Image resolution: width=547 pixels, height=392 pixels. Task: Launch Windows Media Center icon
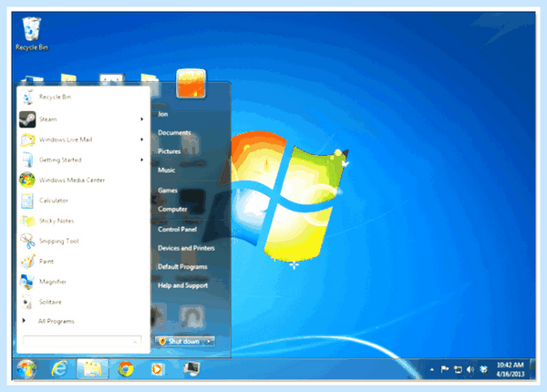point(27,180)
